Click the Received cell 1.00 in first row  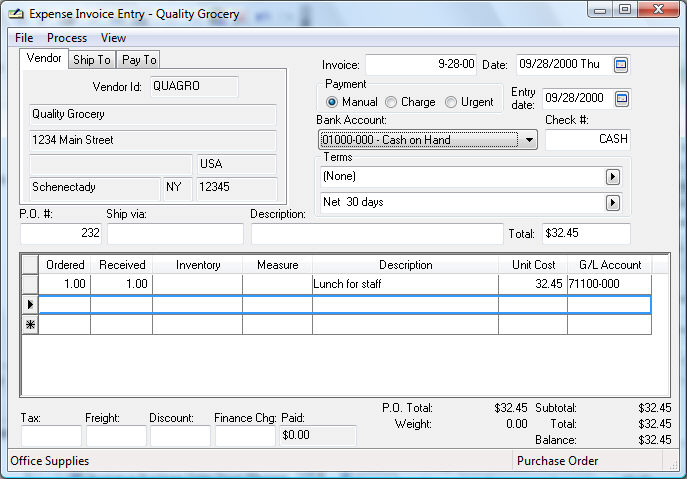point(122,284)
